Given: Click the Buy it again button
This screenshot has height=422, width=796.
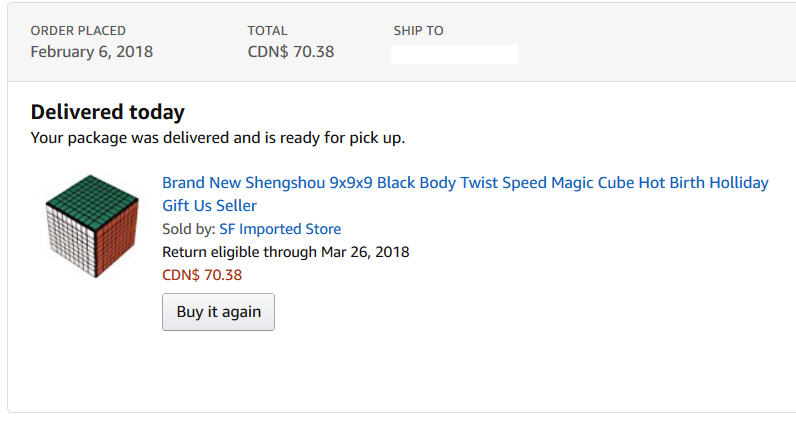Looking at the screenshot, I should 218,312.
